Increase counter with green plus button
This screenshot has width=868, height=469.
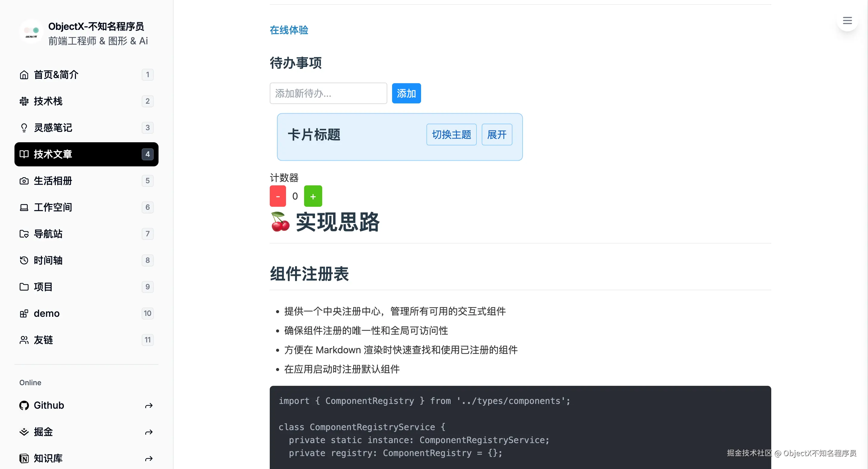click(313, 196)
